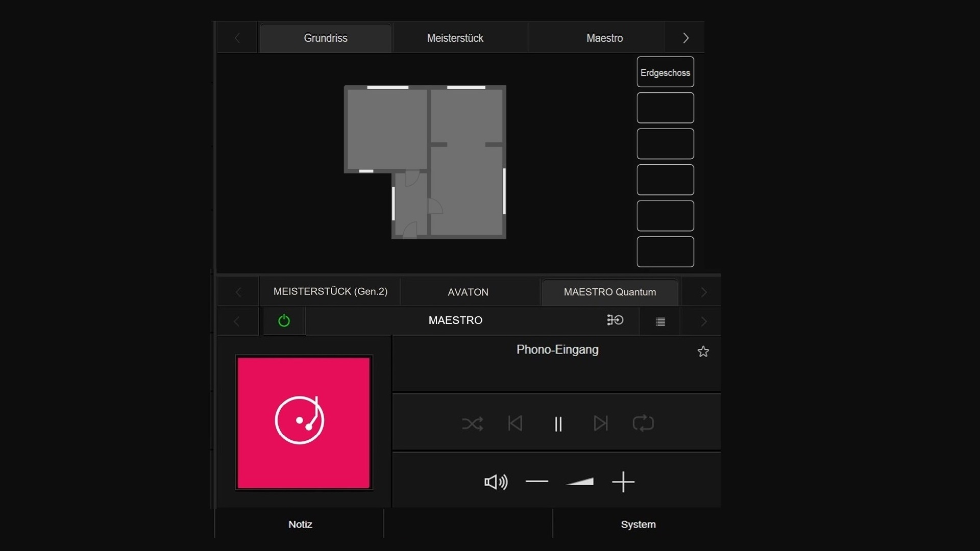Select the Erdgeschoss floor button
This screenshot has width=980, height=551.
coord(665,72)
